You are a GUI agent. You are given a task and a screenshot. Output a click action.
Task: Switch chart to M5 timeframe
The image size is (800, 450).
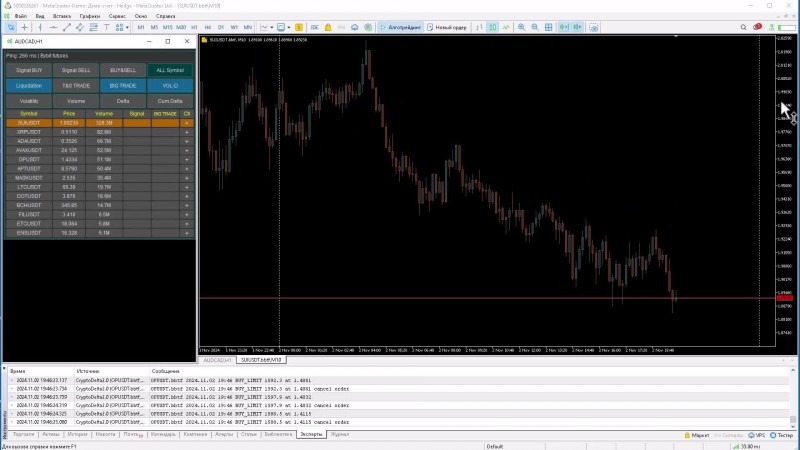[x=154, y=28]
